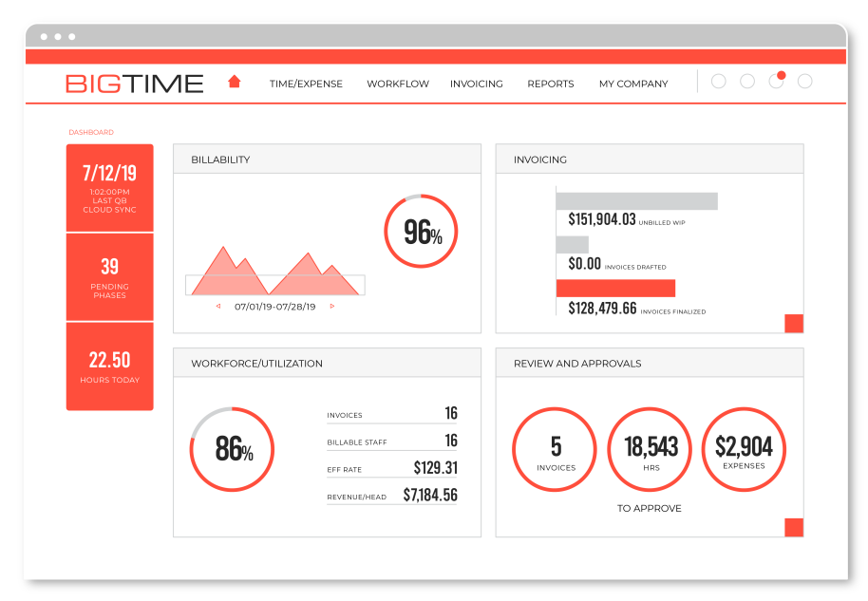Click the BigTime logo
The height and width of the screenshot is (601, 868).
click(135, 84)
